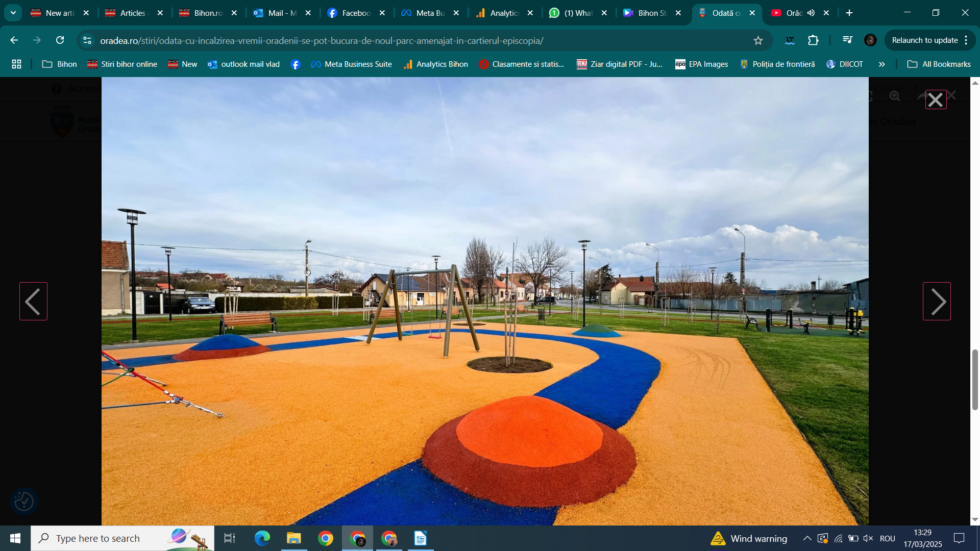Switch to the Analytics tab

coord(499,13)
